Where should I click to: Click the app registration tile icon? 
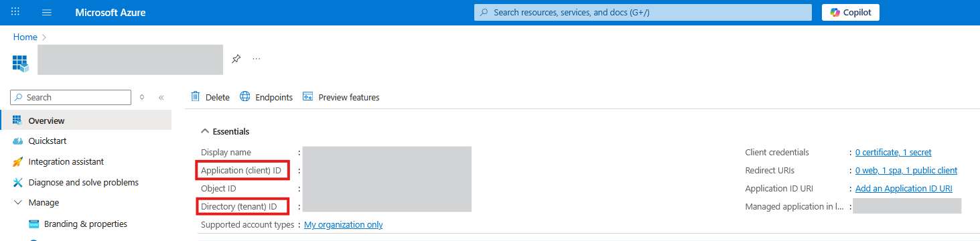pos(21,63)
